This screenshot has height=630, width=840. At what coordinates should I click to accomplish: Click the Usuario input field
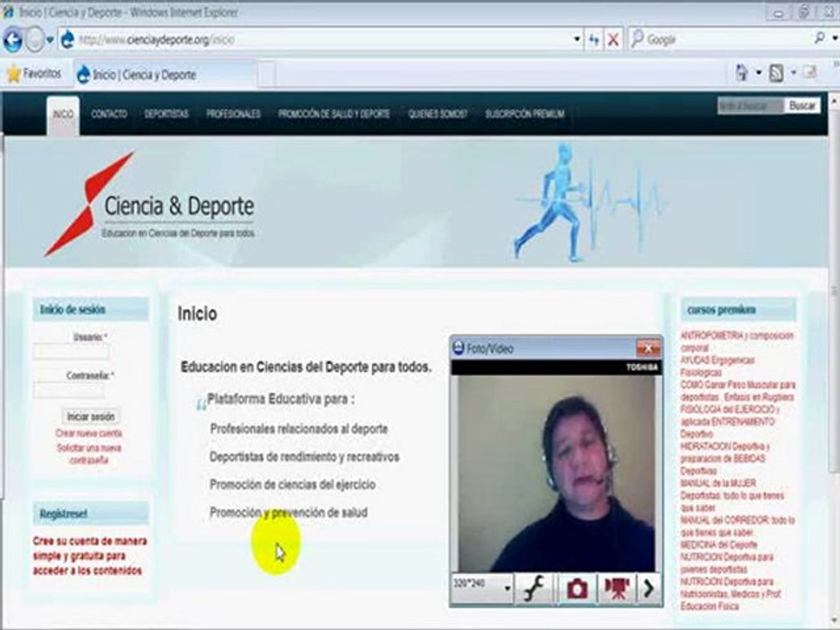tap(71, 352)
